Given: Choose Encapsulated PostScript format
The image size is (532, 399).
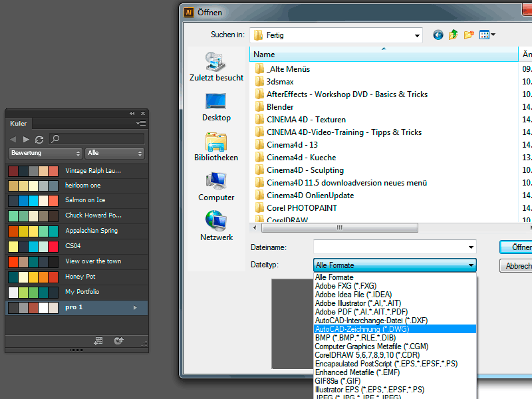Looking at the screenshot, I should (x=395, y=364).
